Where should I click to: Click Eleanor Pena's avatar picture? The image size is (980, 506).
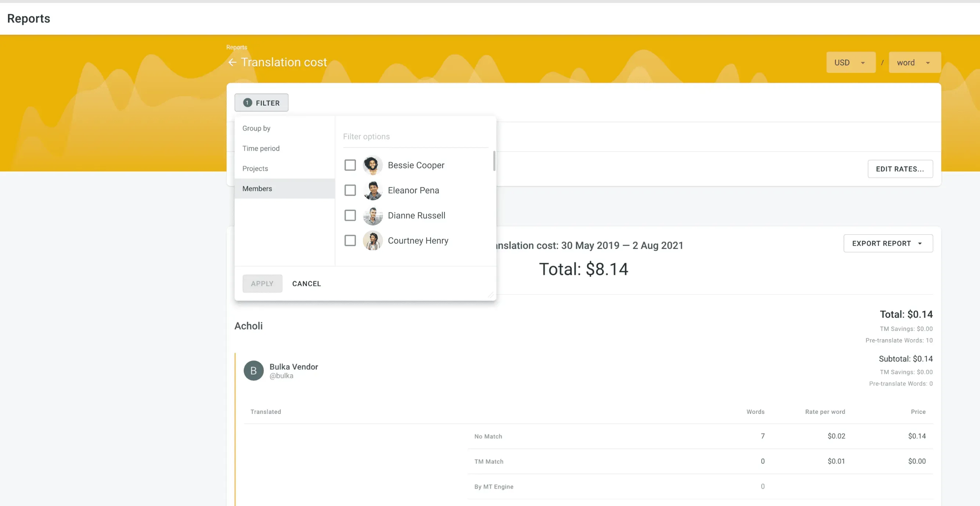(372, 190)
